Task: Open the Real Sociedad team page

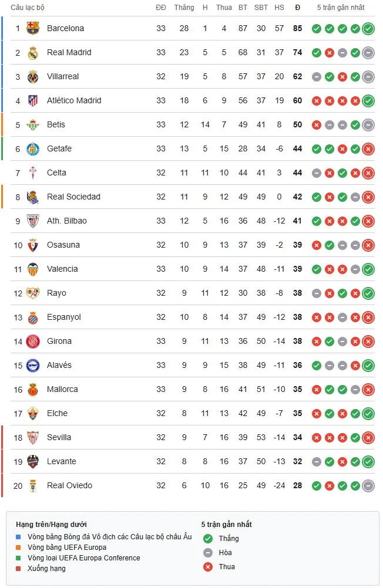Action: click(73, 197)
